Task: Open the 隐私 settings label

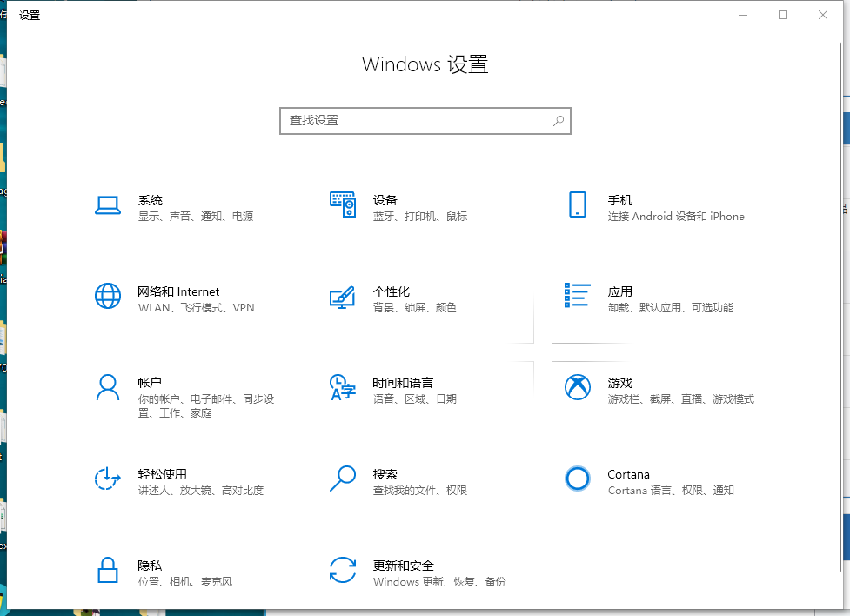Action: pyautogui.click(x=150, y=566)
